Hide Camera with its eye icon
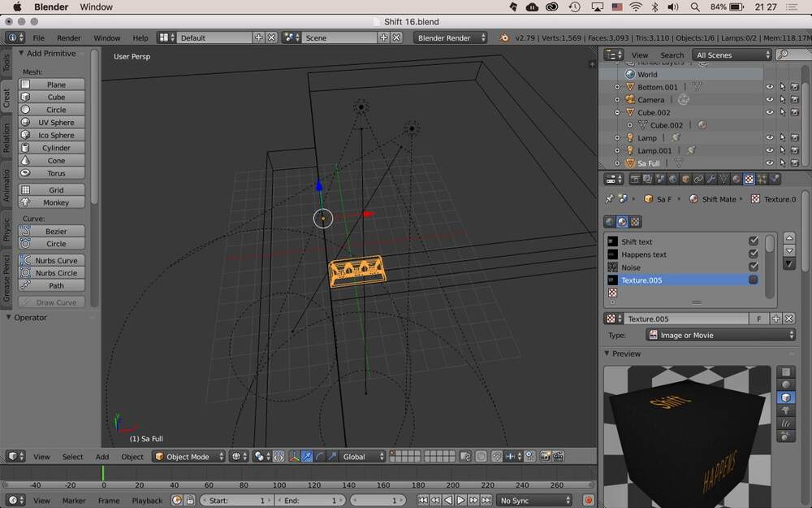Image resolution: width=812 pixels, height=508 pixels. 770,99
